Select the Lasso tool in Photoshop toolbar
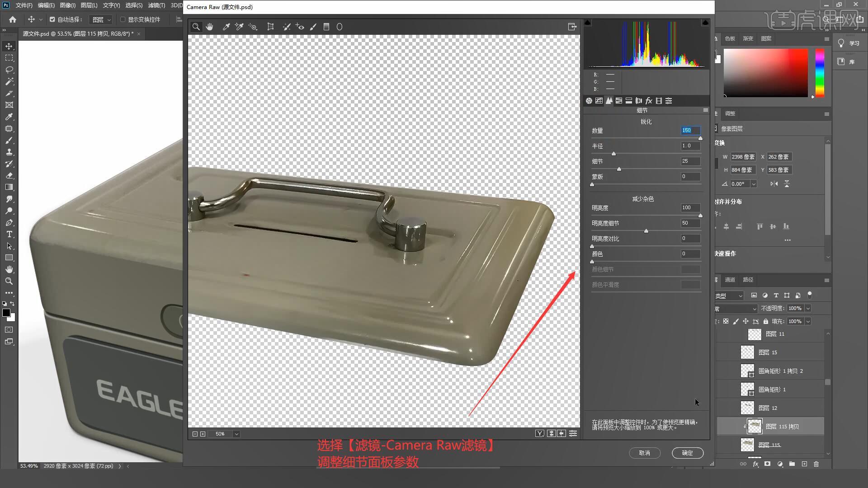This screenshot has height=488, width=868. 9,70
